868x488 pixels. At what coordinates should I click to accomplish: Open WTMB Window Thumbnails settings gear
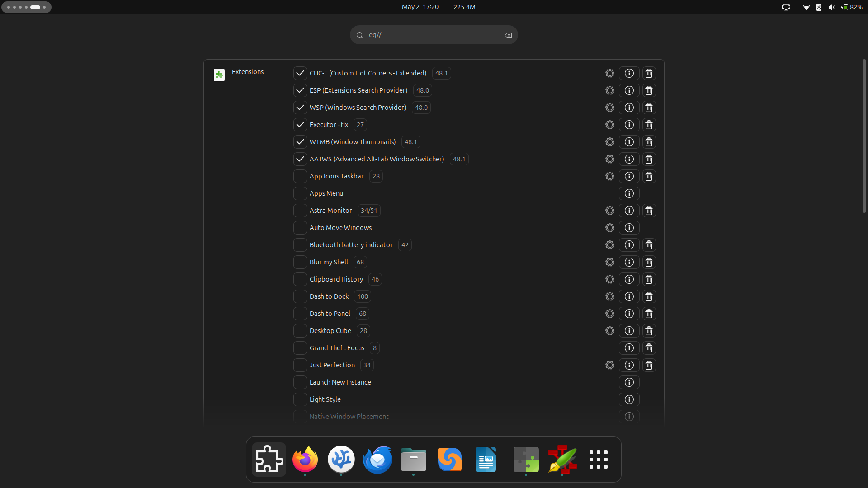coord(609,142)
